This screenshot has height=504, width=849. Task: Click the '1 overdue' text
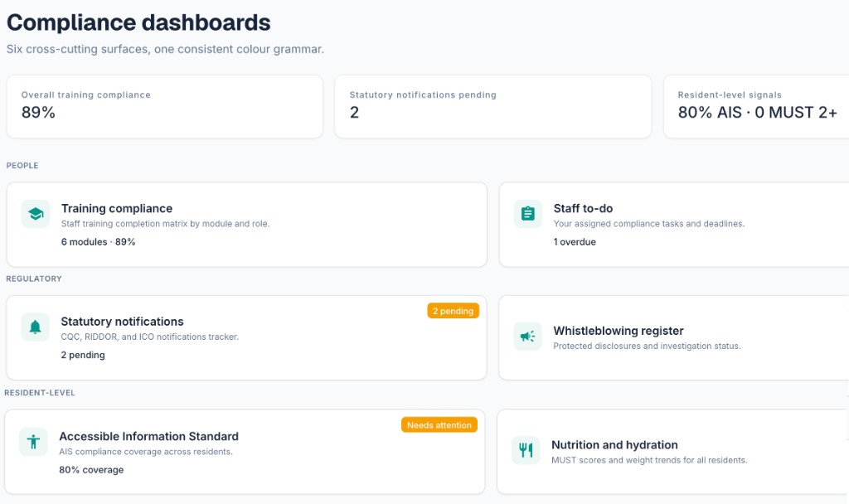(575, 242)
